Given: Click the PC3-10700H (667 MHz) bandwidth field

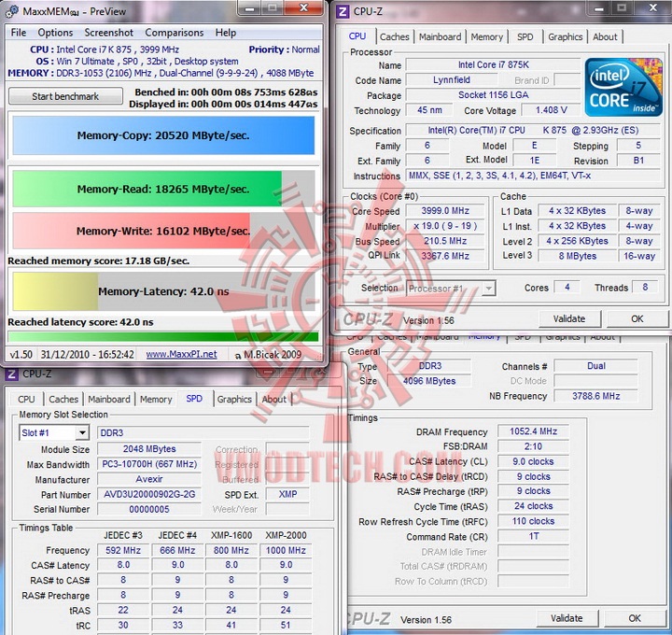Looking at the screenshot, I should click(149, 464).
